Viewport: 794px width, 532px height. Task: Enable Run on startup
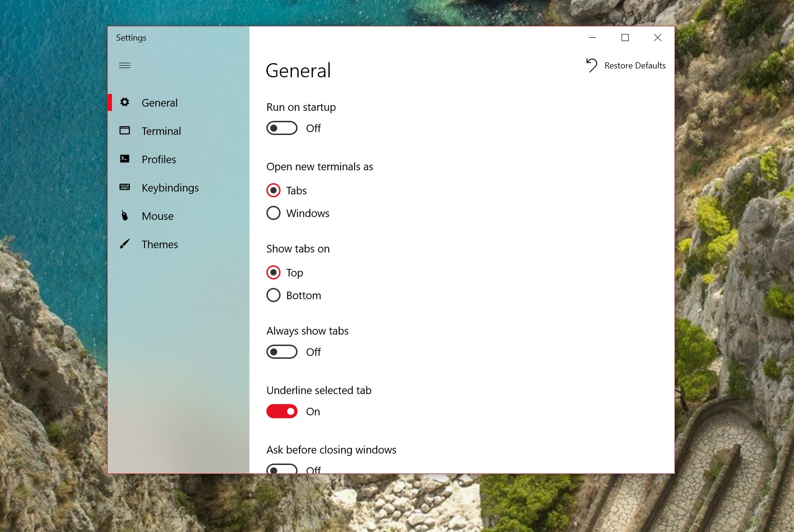click(x=282, y=128)
